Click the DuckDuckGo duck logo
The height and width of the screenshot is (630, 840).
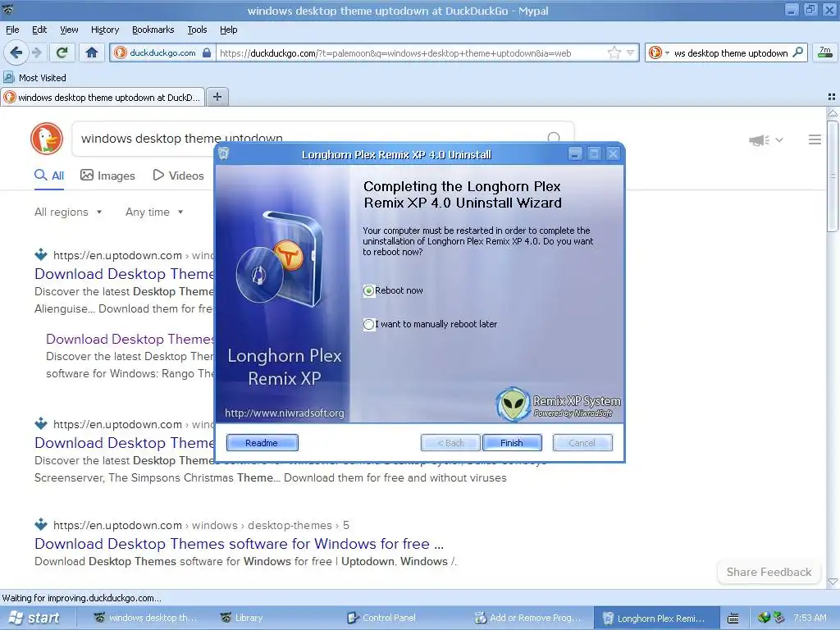(x=47, y=138)
